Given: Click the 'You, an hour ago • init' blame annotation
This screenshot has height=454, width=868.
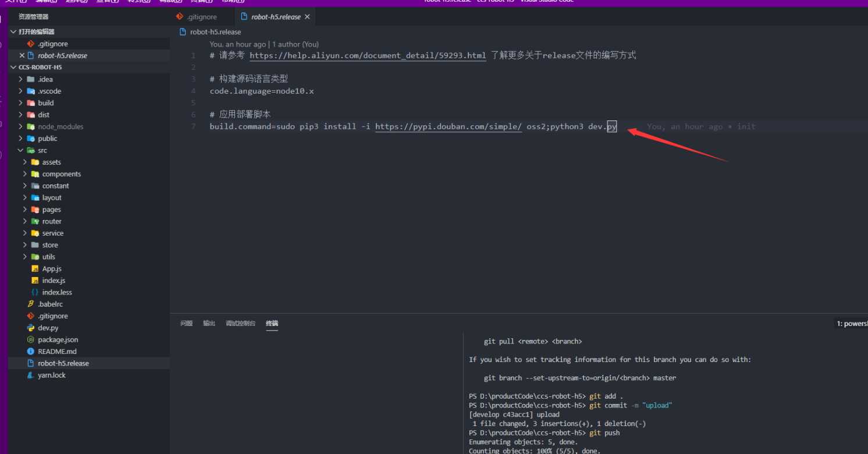Looking at the screenshot, I should pyautogui.click(x=701, y=127).
